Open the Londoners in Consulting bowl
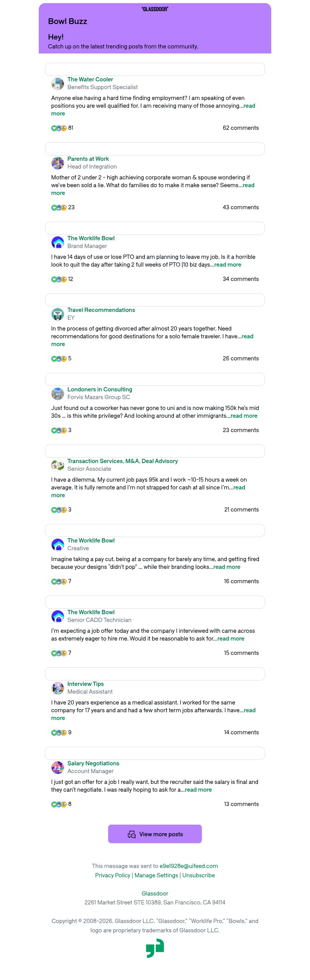The width and height of the screenshot is (310, 980). tap(100, 389)
